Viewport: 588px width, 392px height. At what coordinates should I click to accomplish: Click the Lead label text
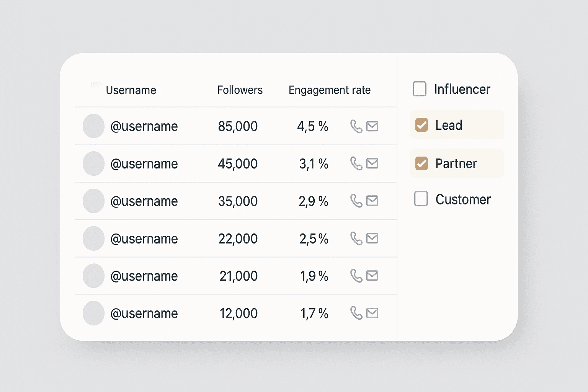449,125
